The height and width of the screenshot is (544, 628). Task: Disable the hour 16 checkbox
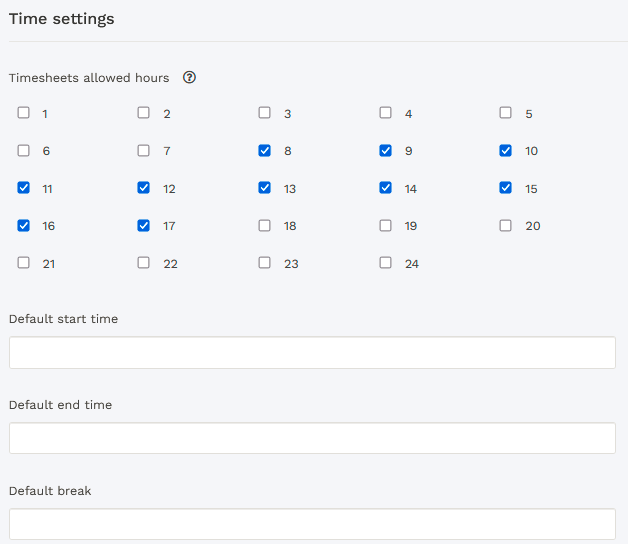24,226
